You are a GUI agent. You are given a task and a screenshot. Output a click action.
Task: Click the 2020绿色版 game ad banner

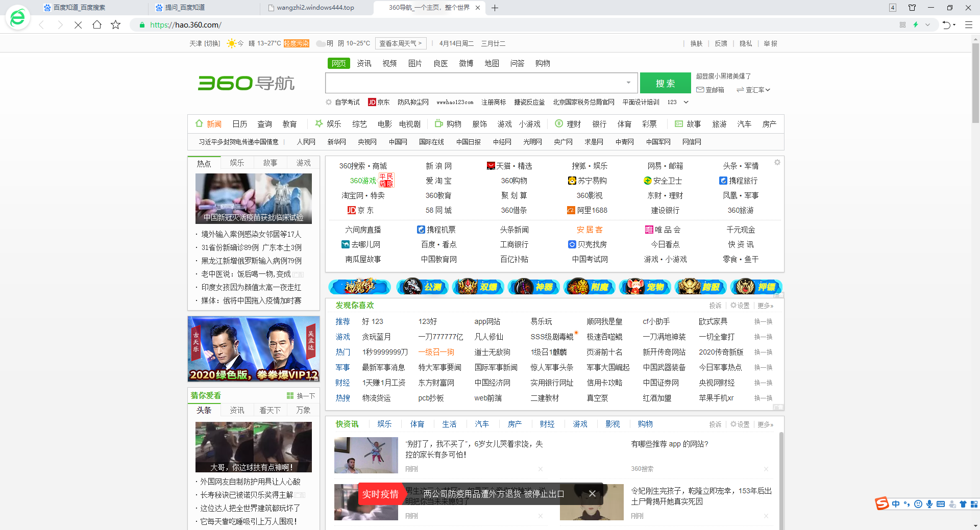point(253,349)
